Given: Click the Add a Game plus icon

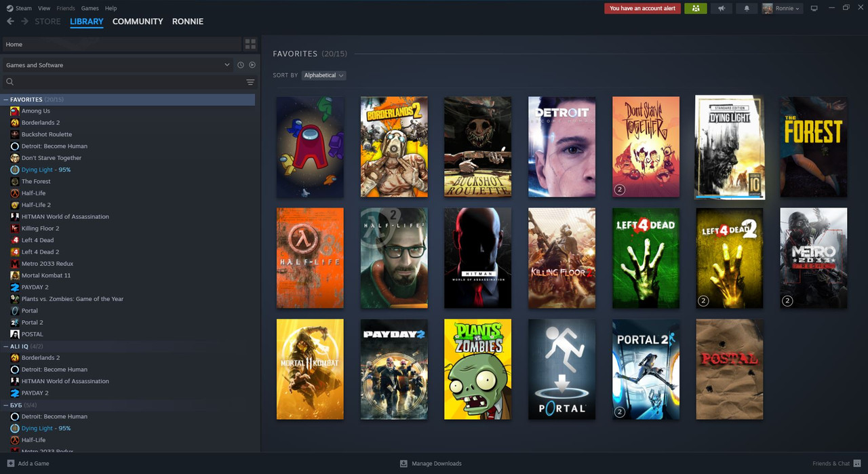Looking at the screenshot, I should click(x=10, y=463).
